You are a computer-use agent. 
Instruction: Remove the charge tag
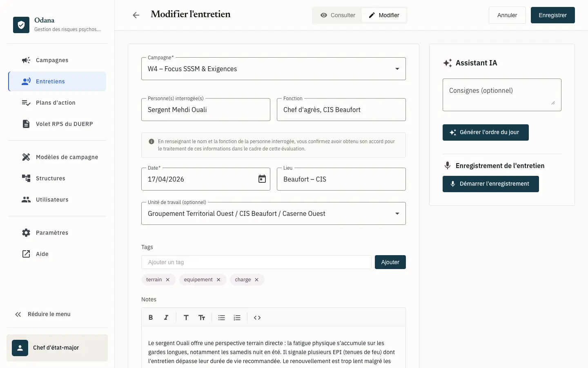(x=256, y=280)
